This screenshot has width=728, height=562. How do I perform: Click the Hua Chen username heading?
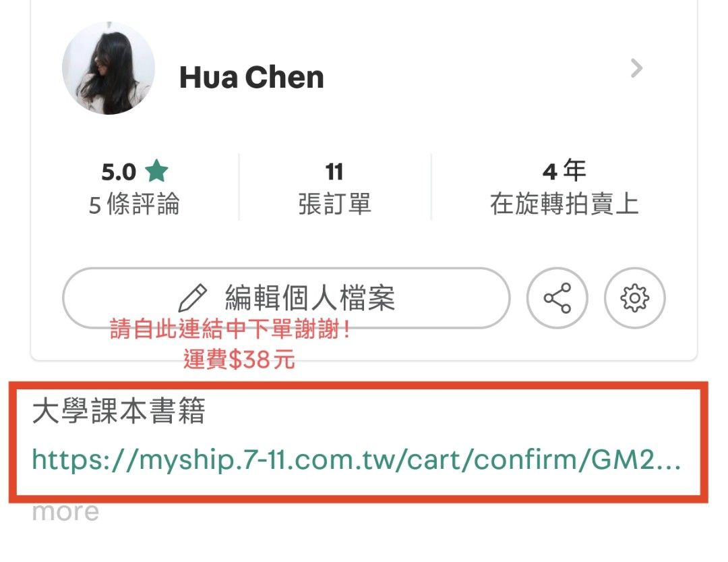click(251, 77)
